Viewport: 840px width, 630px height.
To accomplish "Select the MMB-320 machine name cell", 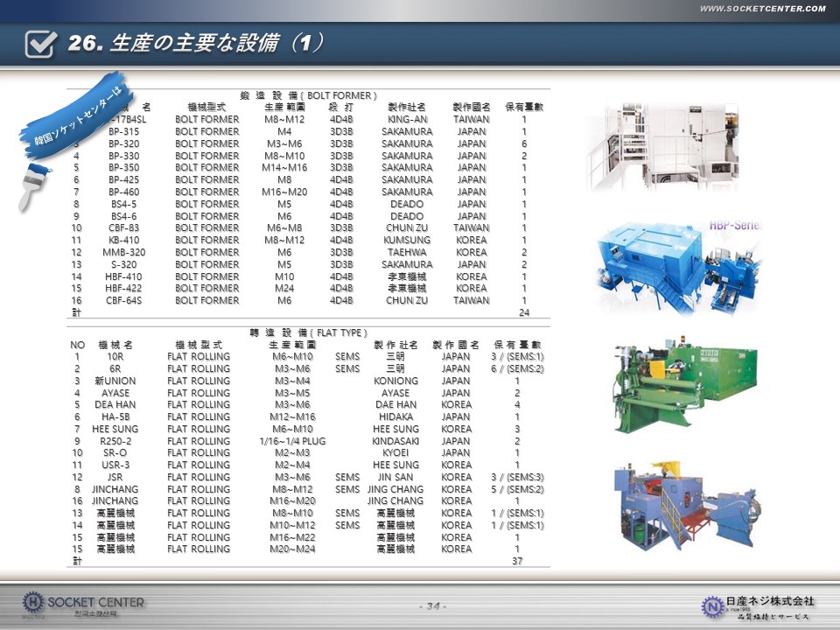I will point(123,252).
